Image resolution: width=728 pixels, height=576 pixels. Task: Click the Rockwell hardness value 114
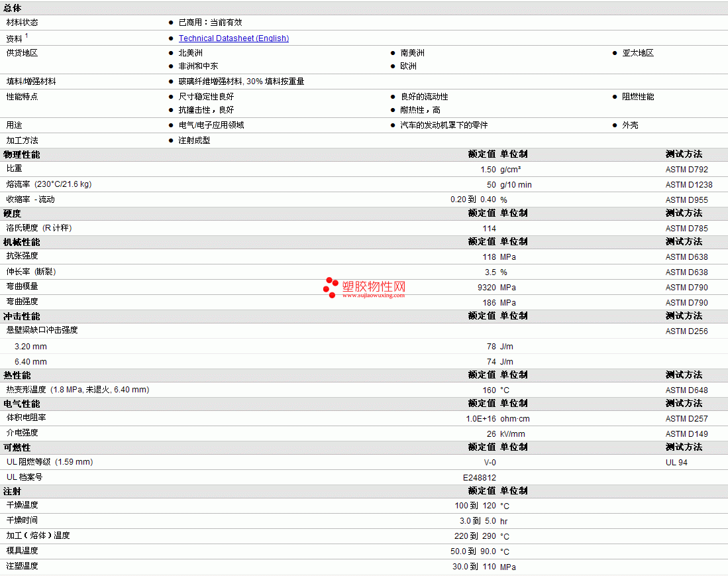[490, 229]
